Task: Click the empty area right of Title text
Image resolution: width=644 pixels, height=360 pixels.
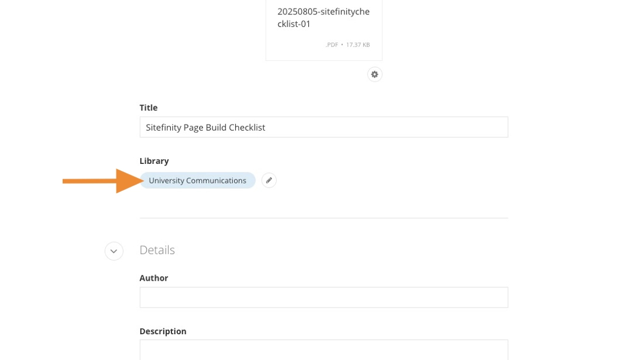Action: coord(402,127)
